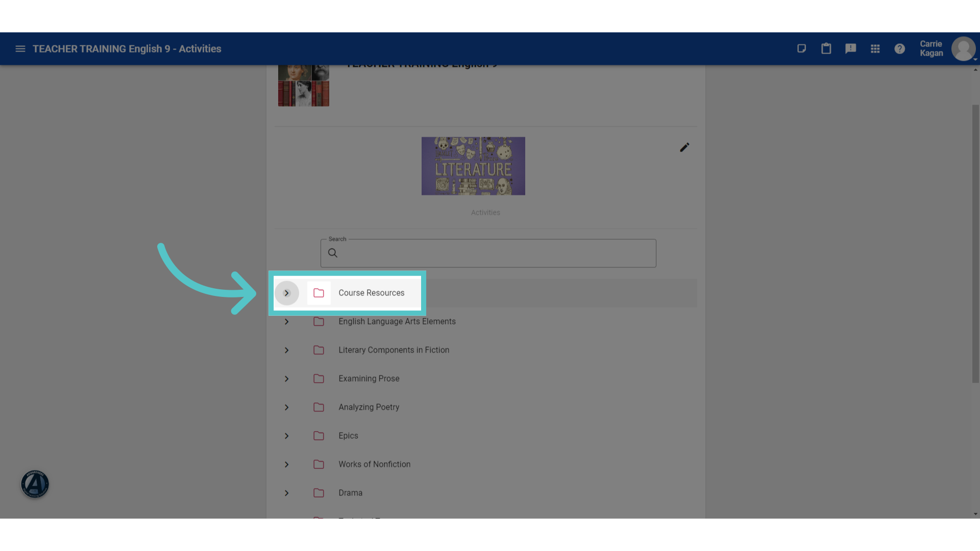Image resolution: width=980 pixels, height=551 pixels.
Task: Open the clipboard icon in header
Action: click(x=826, y=48)
